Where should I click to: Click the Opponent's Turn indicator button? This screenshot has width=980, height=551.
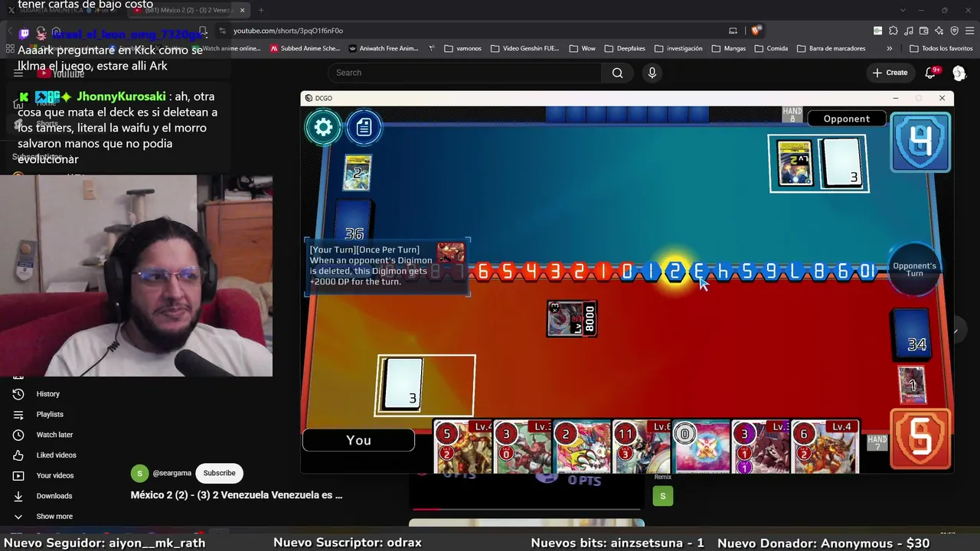914,270
